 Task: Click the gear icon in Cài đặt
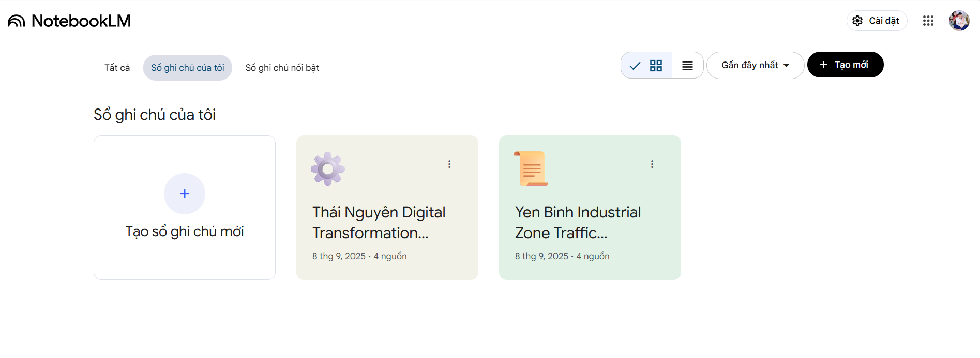[857, 21]
